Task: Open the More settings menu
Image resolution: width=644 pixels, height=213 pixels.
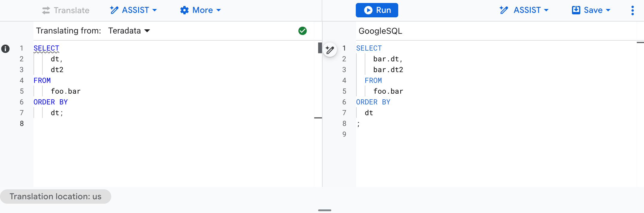Action: [x=201, y=10]
